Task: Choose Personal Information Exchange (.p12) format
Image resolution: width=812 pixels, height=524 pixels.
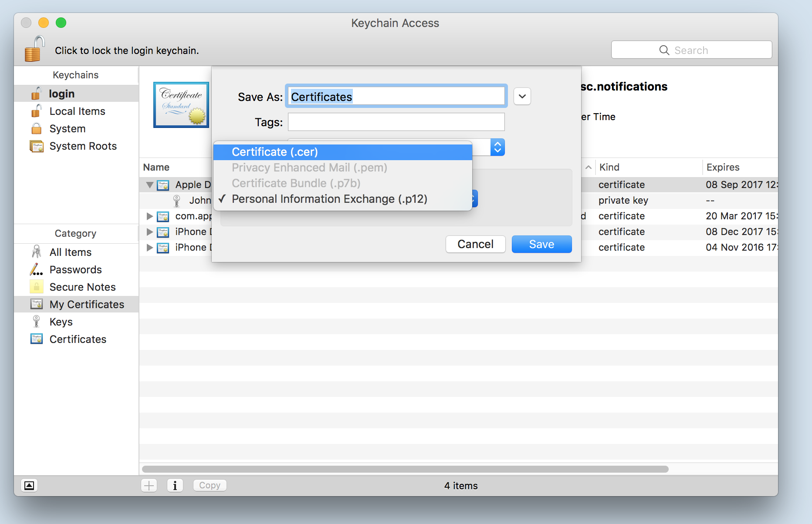Action: tap(329, 199)
